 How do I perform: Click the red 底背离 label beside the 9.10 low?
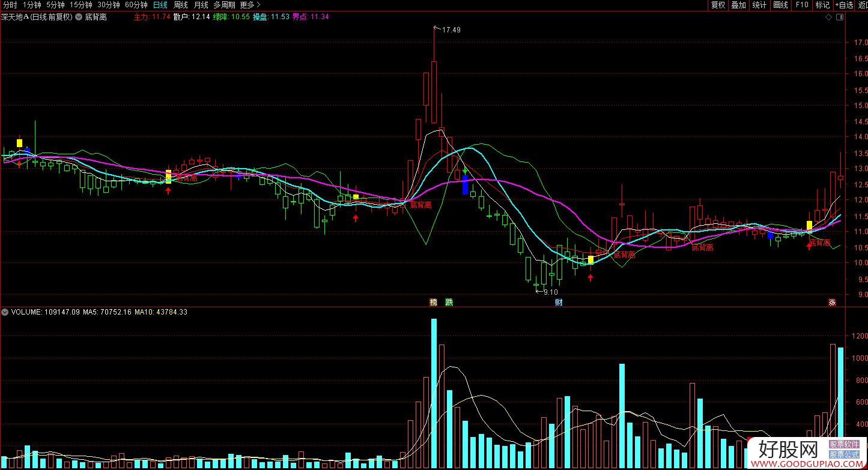[624, 255]
